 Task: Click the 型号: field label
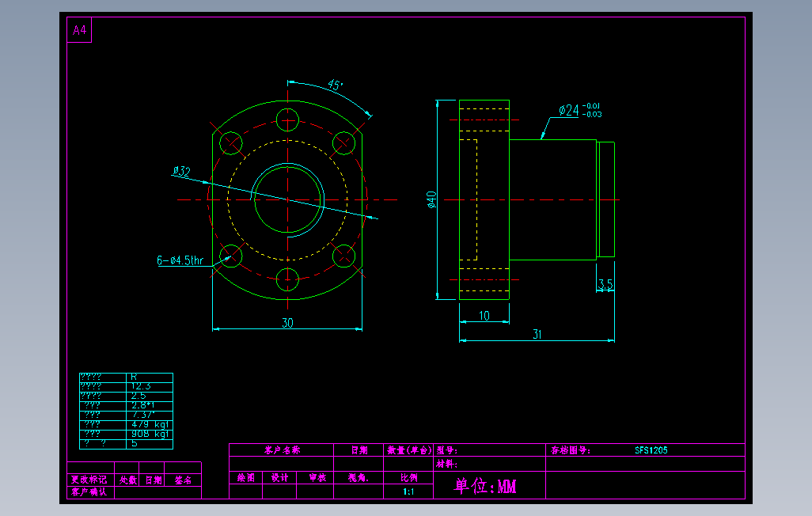446,450
